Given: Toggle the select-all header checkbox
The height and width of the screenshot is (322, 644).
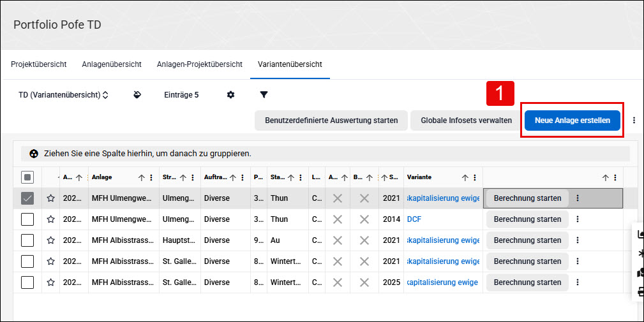Looking at the screenshot, I should [27, 178].
